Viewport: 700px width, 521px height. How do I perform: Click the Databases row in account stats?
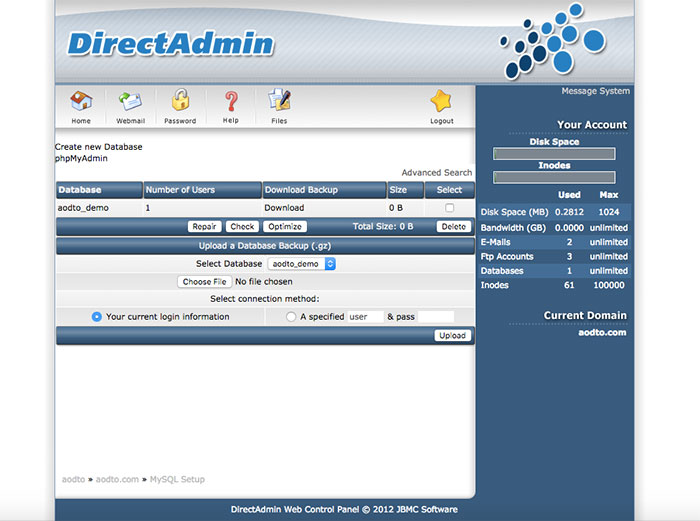pyautogui.click(x=554, y=271)
